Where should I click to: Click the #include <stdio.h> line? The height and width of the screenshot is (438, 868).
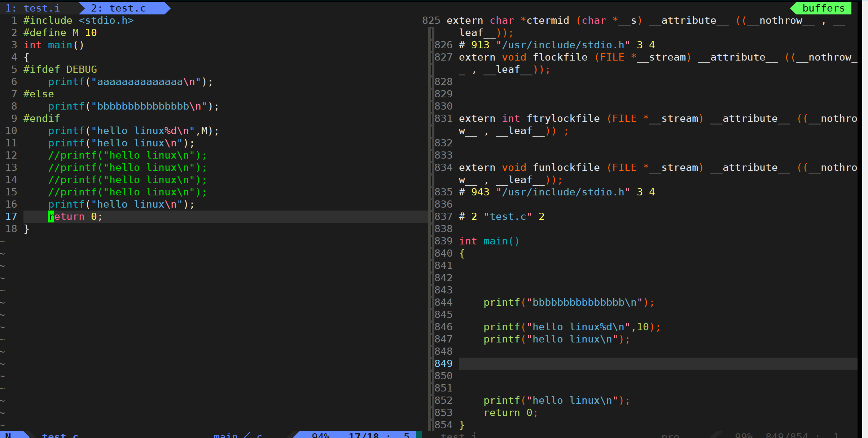pyautogui.click(x=79, y=21)
